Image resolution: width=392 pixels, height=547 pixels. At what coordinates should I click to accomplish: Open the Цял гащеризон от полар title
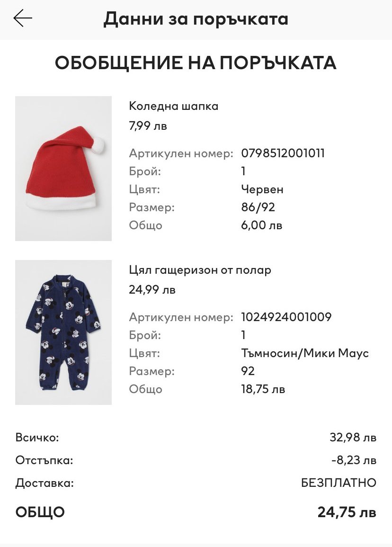tap(200, 269)
